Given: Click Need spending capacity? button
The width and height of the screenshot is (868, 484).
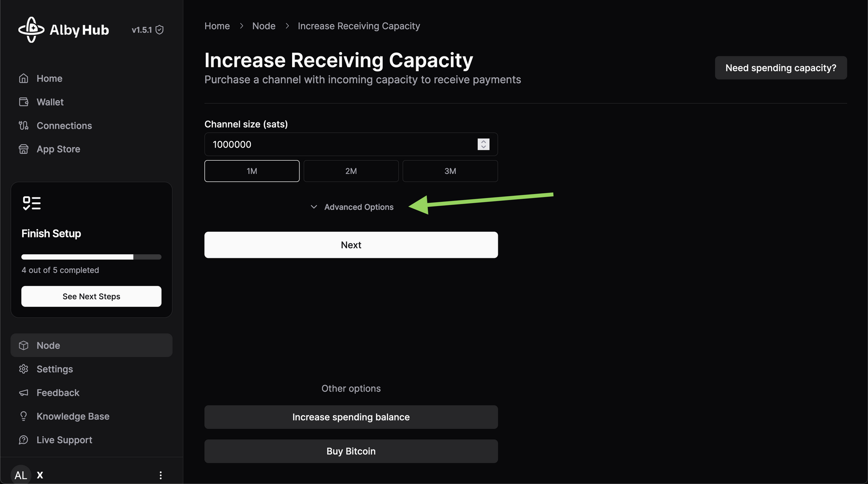Looking at the screenshot, I should tap(780, 68).
